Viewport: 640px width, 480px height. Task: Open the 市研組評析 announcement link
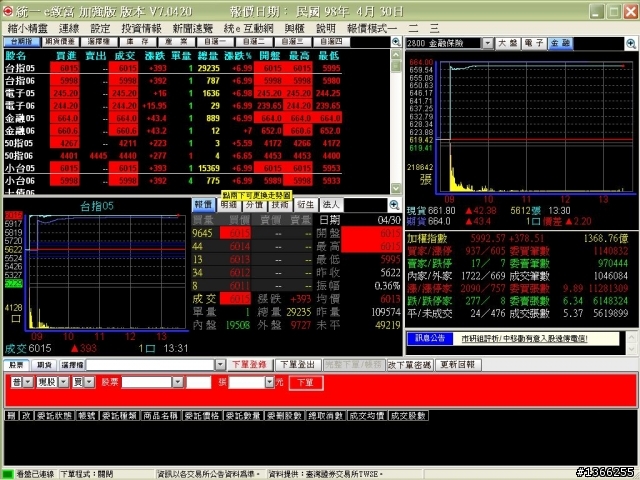coord(524,339)
